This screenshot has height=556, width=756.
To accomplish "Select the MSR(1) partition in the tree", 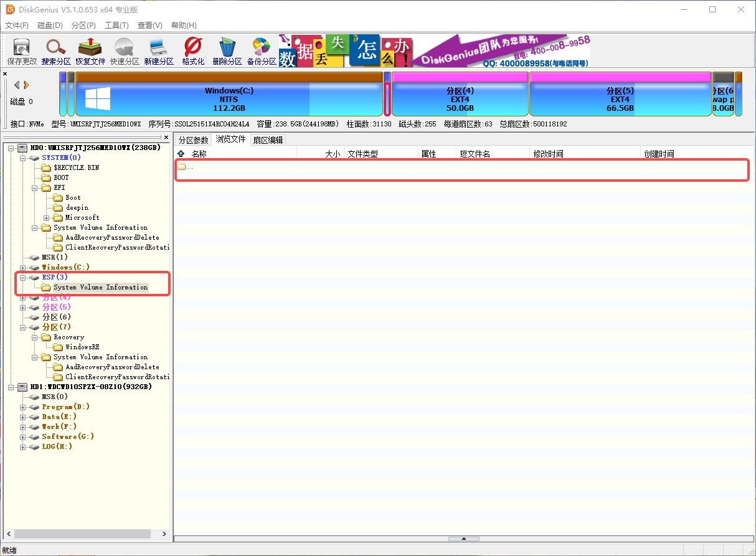I will pos(55,257).
